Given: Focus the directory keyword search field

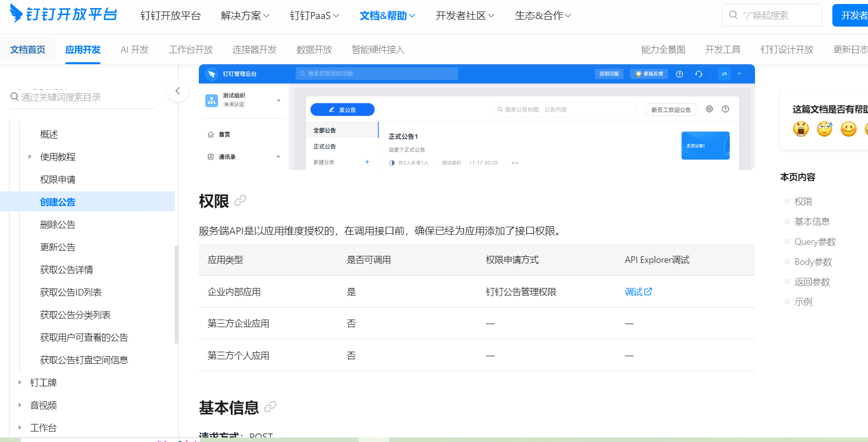Looking at the screenshot, I should point(82,97).
